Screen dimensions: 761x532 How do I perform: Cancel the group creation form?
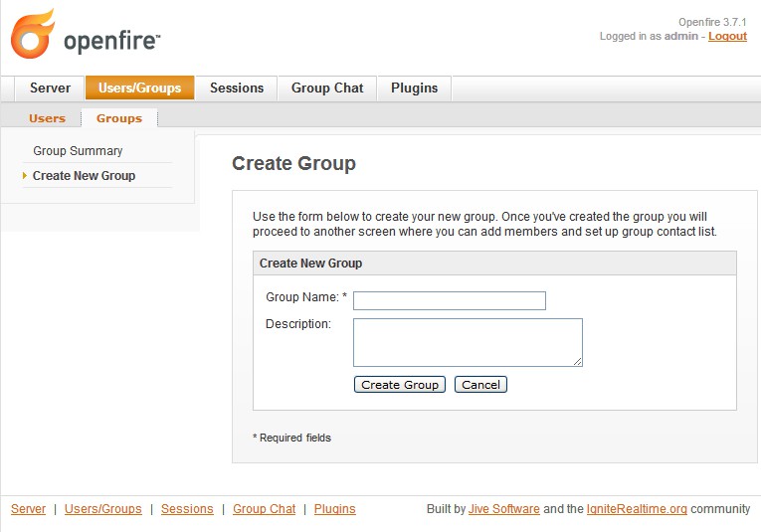click(480, 385)
